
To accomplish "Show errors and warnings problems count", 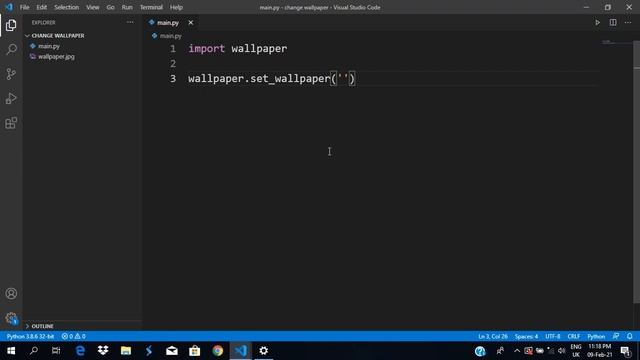I will [x=73, y=336].
